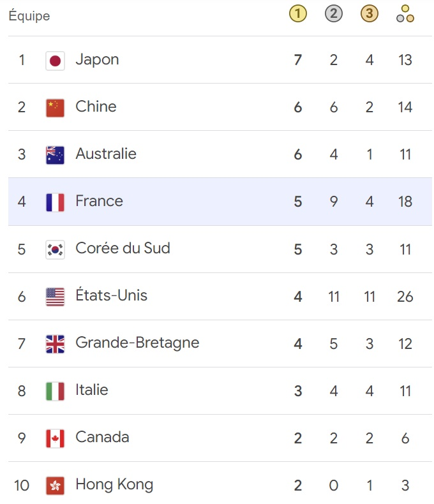This screenshot has width=434, height=504.
Task: Click the total medals column icon
Action: pos(405,14)
